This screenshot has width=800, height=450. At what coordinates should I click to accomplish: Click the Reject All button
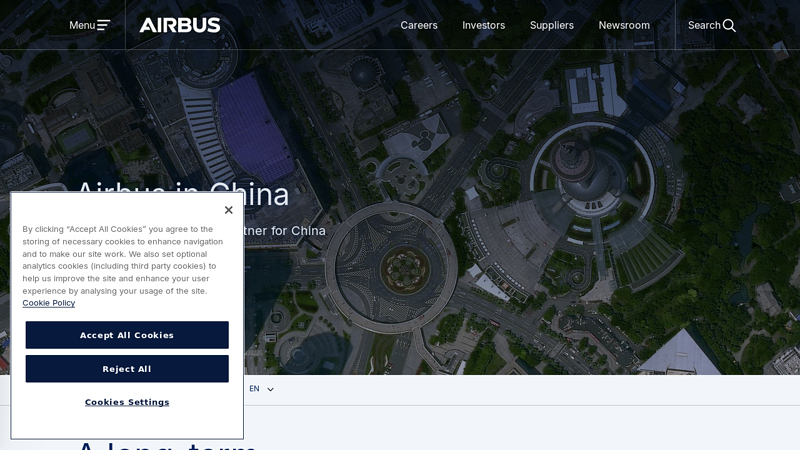click(x=127, y=369)
